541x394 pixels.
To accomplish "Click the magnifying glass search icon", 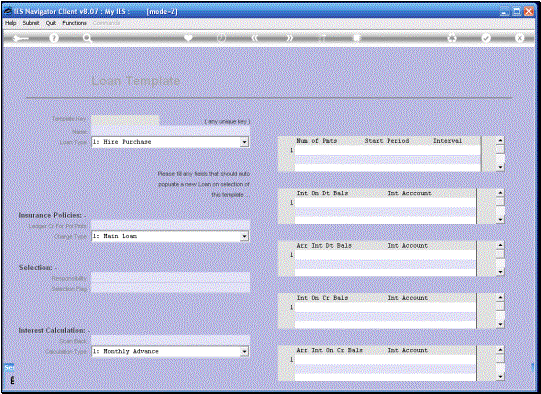I will (87, 38).
